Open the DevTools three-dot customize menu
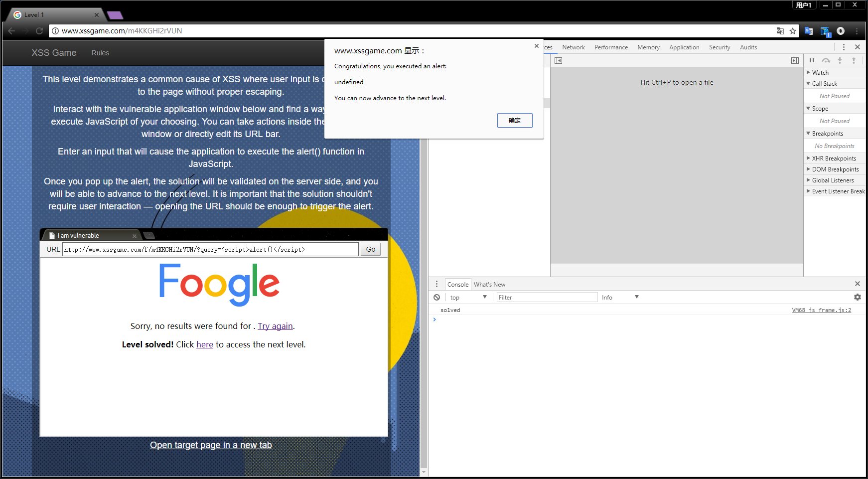This screenshot has height=479, width=868. pos(844,47)
